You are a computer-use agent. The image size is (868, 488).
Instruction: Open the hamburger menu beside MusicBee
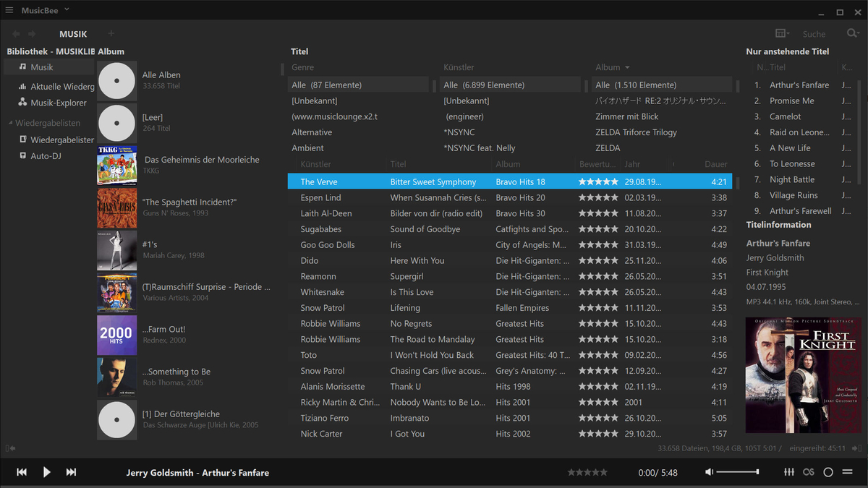point(9,10)
